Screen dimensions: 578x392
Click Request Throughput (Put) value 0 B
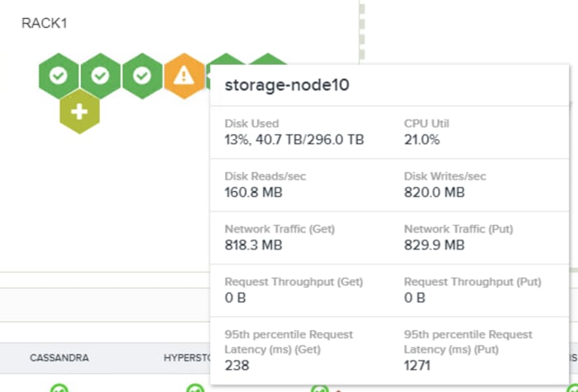click(415, 298)
